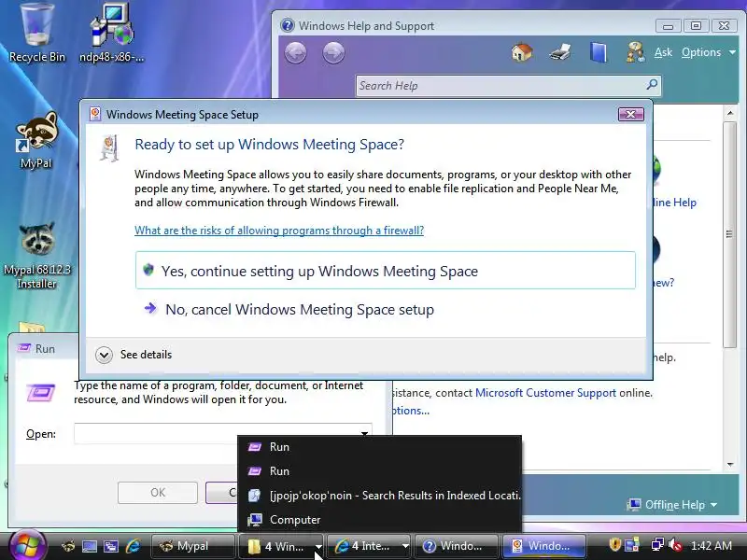Launch Internet Explorer from Quick Launch
This screenshot has height=560, width=747.
tap(133, 546)
